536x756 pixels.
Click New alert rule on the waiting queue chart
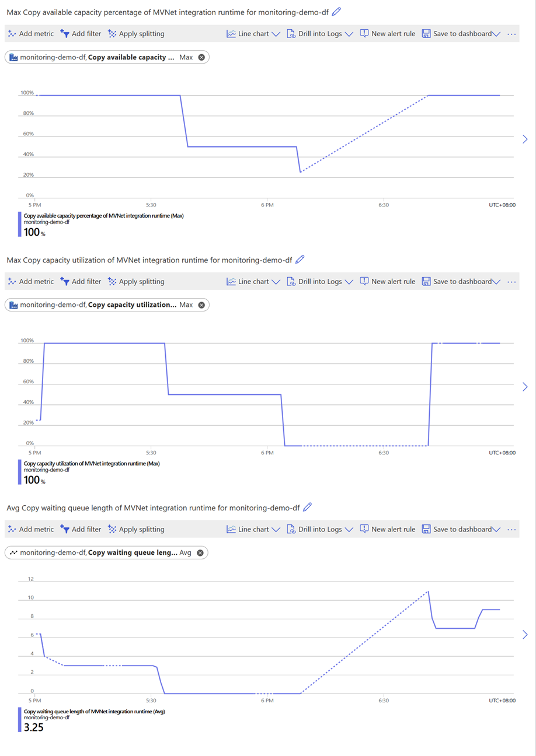(364, 529)
